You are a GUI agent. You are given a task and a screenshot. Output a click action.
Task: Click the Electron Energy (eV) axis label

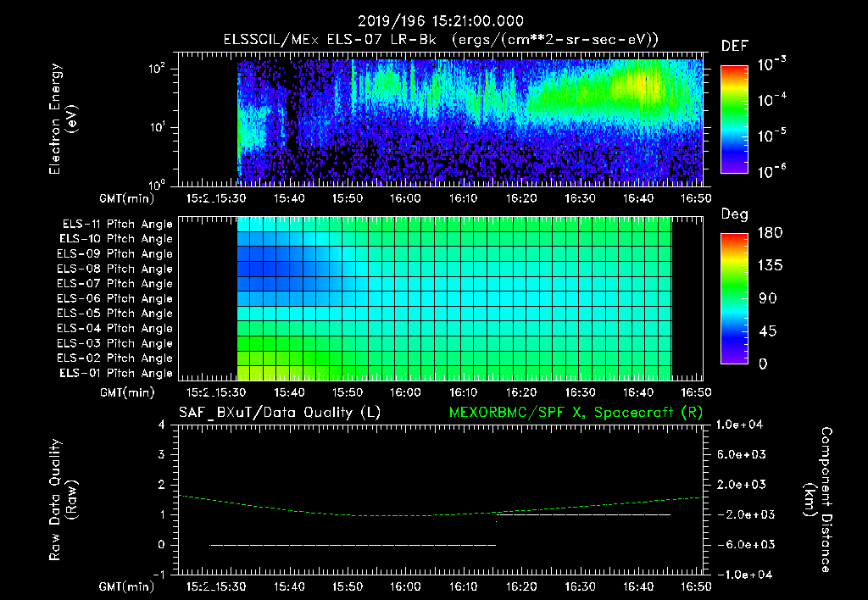pyautogui.click(x=63, y=119)
